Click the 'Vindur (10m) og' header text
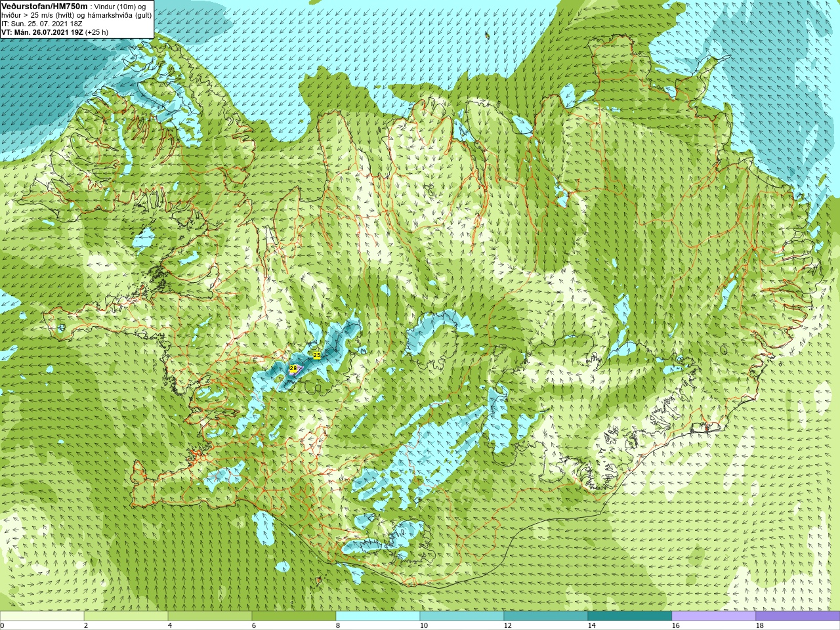The width and height of the screenshot is (840, 630). (121, 7)
